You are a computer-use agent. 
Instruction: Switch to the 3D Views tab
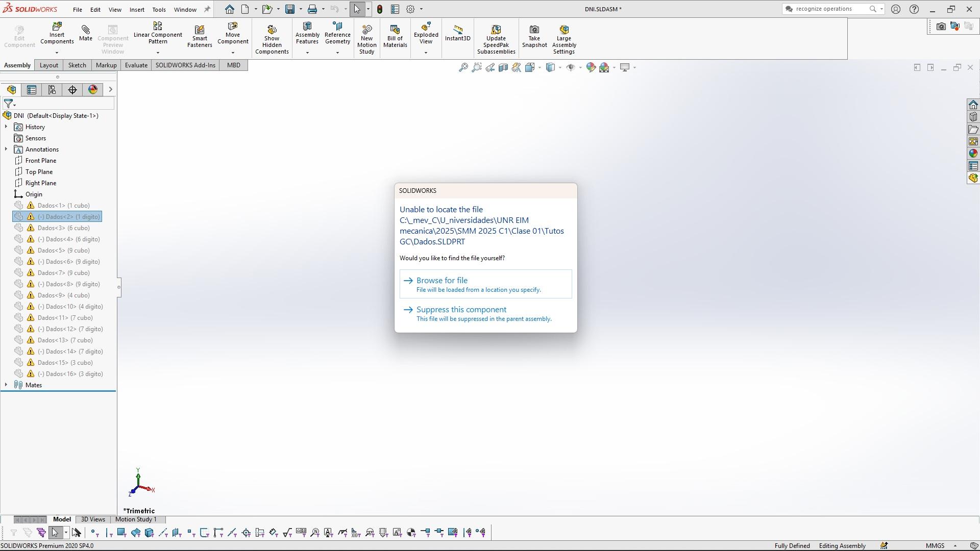point(93,519)
